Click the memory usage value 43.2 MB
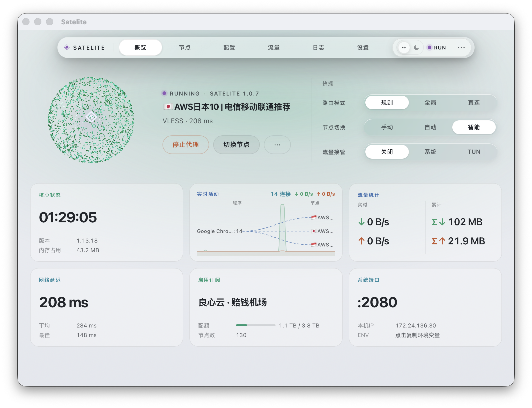 tap(88, 250)
